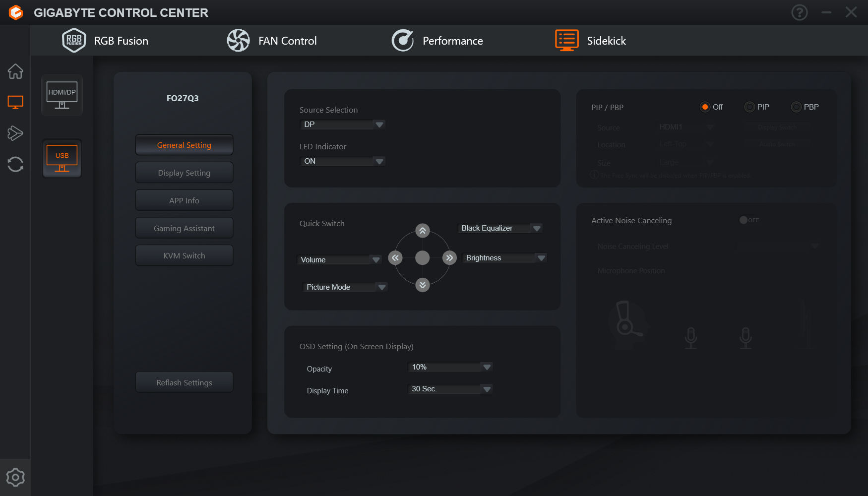Toggle Active Noise Canceling switch
The width and height of the screenshot is (868, 496).
tap(749, 220)
